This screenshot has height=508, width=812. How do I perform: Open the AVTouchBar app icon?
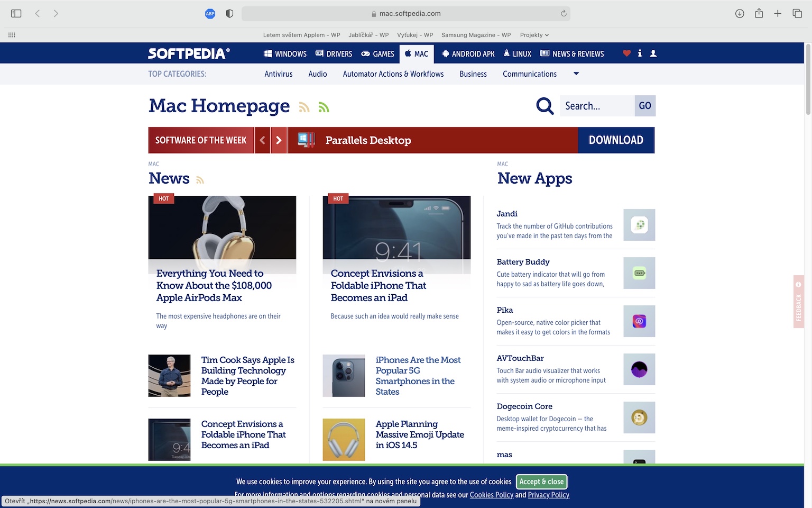(639, 369)
